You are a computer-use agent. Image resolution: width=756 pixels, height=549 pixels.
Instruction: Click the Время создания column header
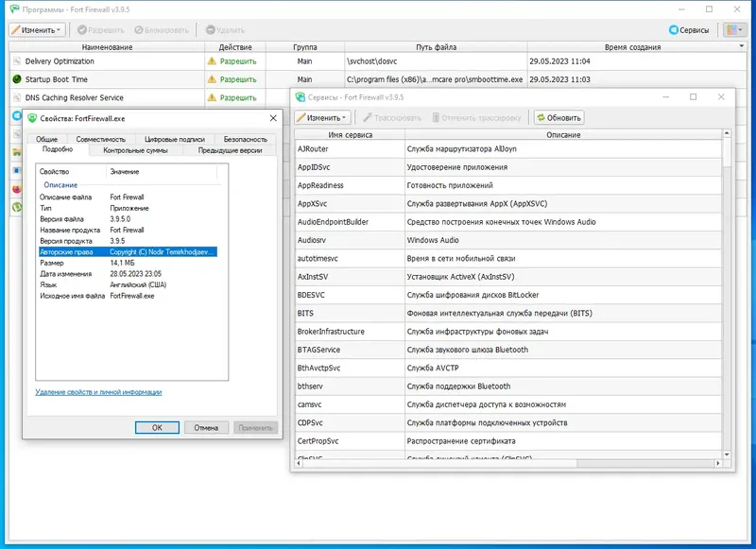(632, 47)
